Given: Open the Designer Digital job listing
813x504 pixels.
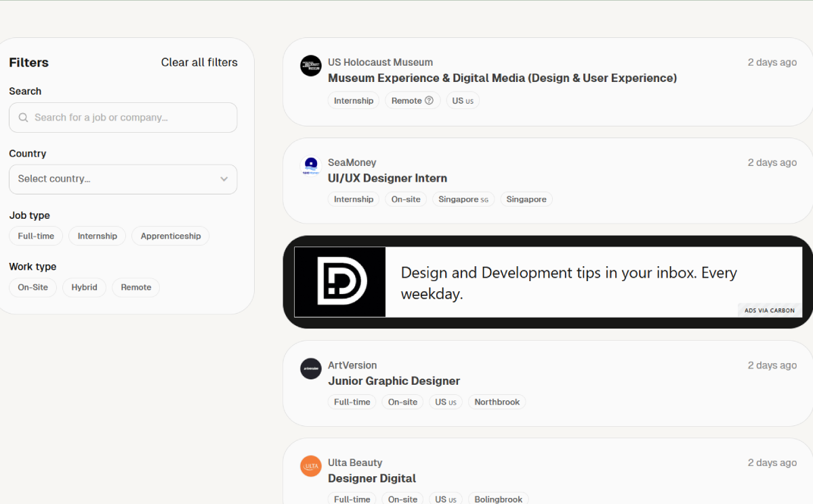Looking at the screenshot, I should point(372,478).
